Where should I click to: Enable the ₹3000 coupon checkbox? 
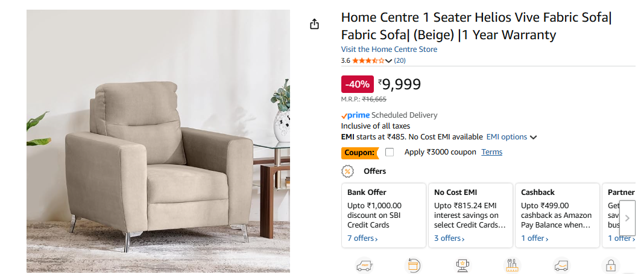[x=390, y=152]
